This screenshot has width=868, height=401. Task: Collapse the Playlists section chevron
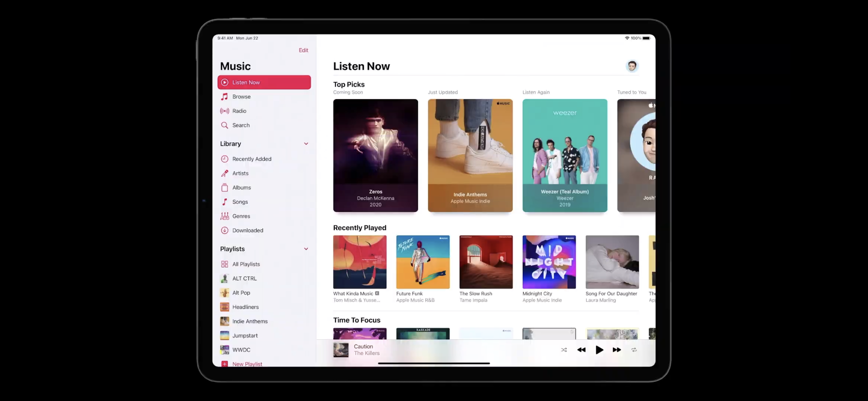pos(306,249)
